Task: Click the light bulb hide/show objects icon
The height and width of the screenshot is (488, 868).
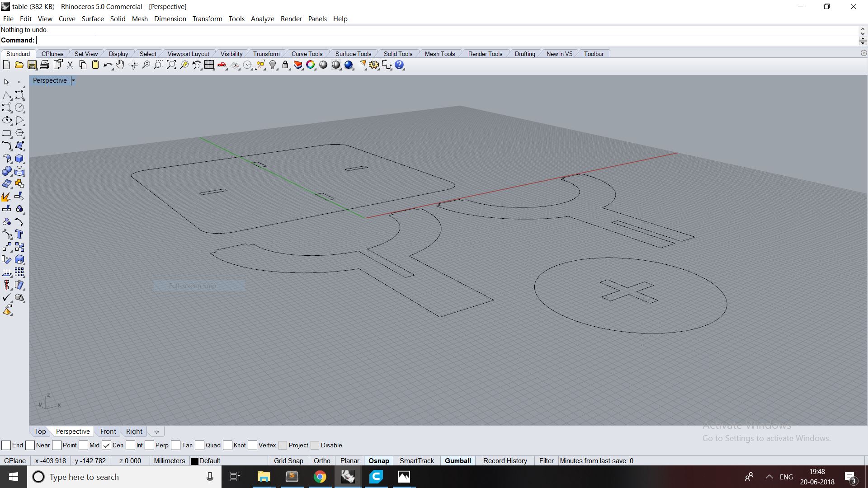Action: click(x=273, y=65)
